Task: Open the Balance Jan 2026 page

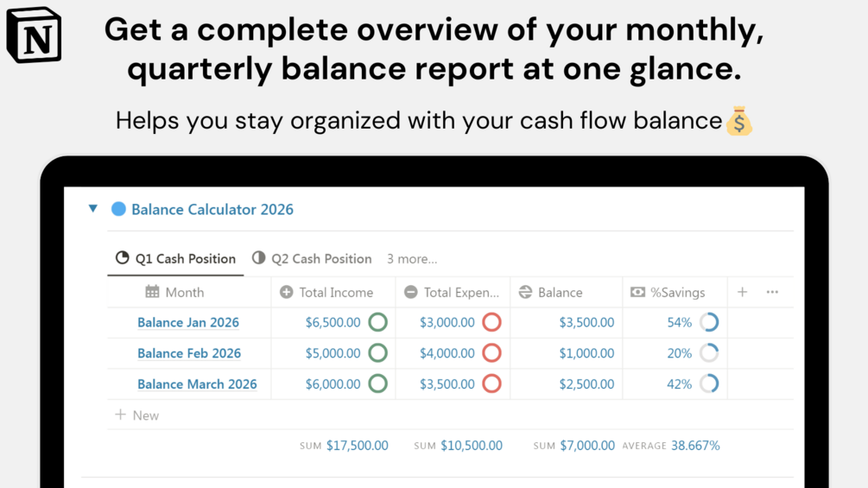Action: [x=188, y=322]
